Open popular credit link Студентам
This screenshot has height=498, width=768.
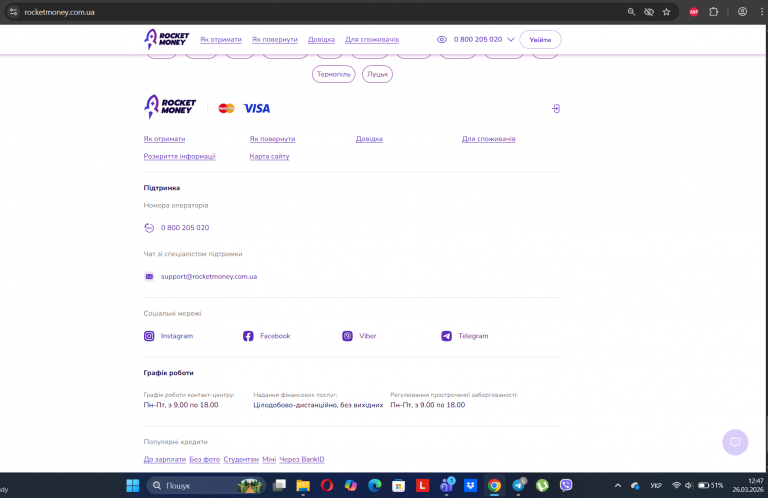click(241, 459)
